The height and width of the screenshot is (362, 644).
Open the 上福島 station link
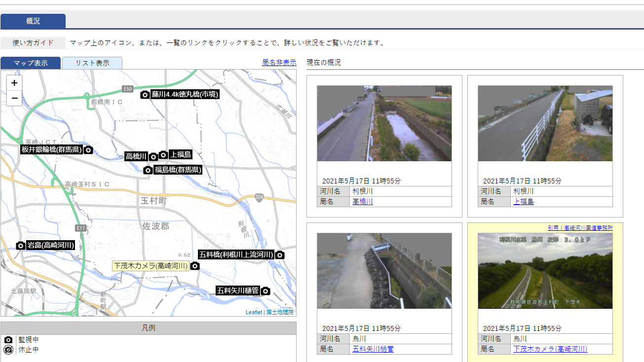523,202
